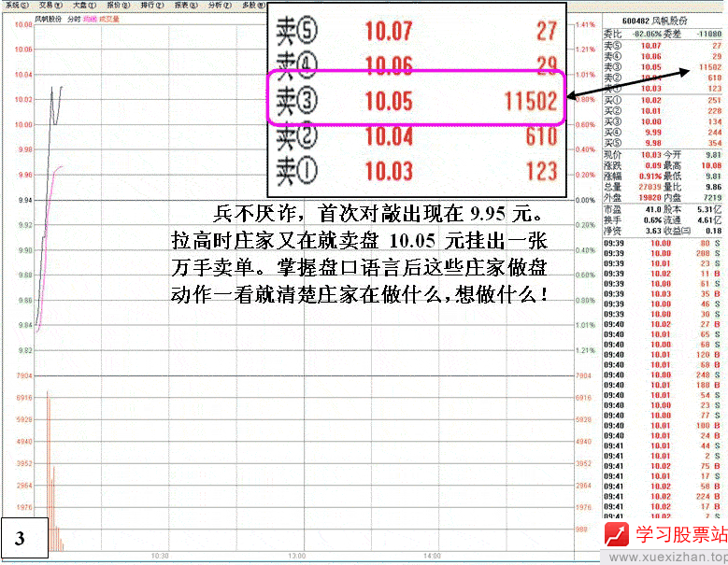The width and height of the screenshot is (728, 565).
Task: Click the 流通 value 4.61亿
Action: tap(709, 219)
